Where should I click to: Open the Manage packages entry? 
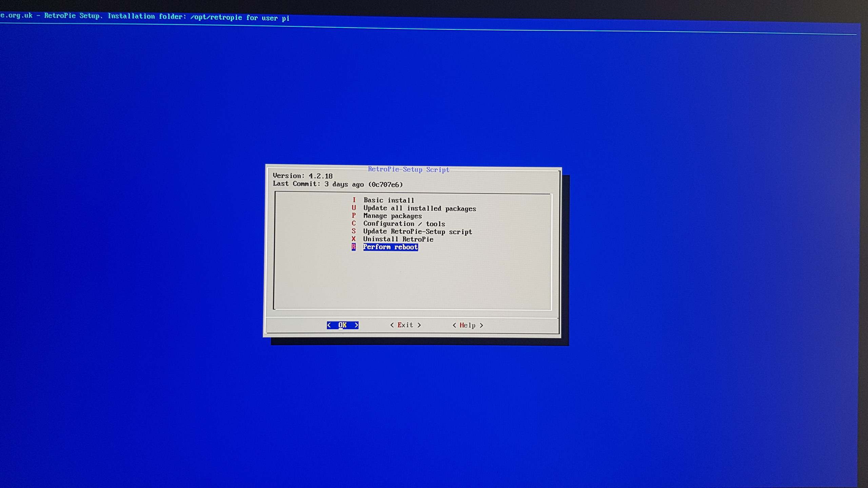(387, 216)
